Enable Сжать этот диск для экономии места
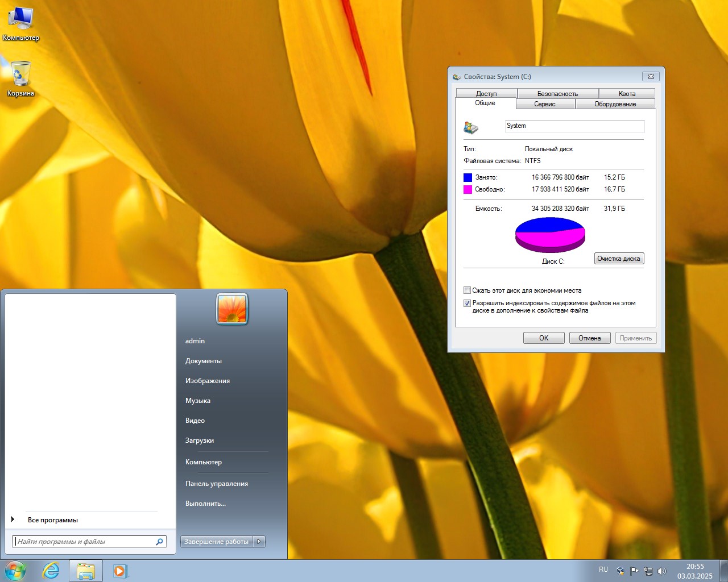The width and height of the screenshot is (728, 582). coord(467,290)
